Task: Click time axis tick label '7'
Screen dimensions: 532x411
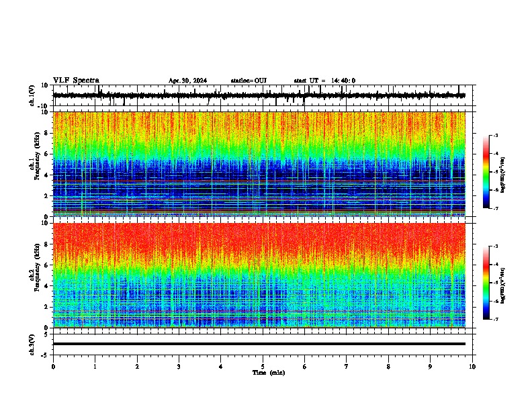Action: click(347, 367)
